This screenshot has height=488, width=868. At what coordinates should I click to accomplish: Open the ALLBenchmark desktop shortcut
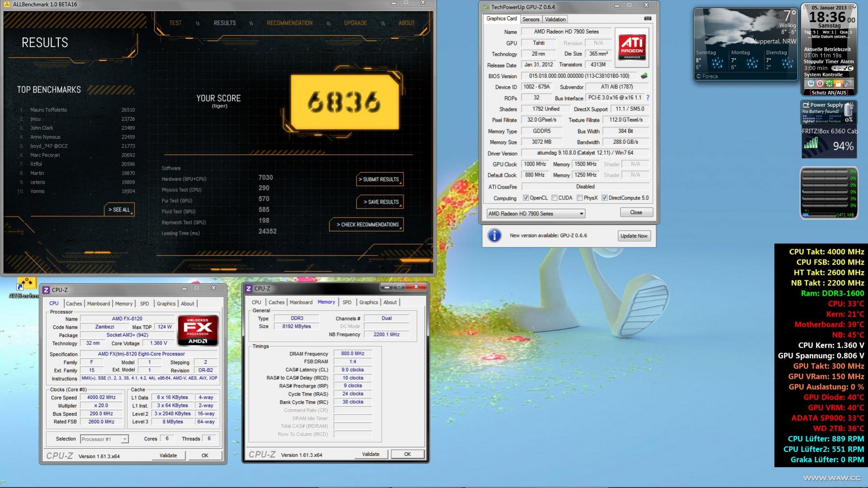[25, 288]
